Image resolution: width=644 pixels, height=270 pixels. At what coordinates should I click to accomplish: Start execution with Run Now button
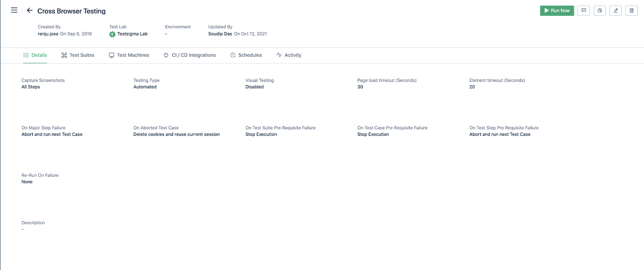(557, 11)
